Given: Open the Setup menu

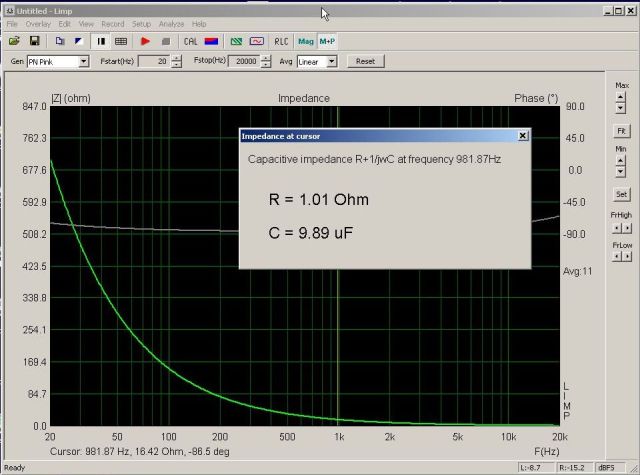Looking at the screenshot, I should [141, 24].
